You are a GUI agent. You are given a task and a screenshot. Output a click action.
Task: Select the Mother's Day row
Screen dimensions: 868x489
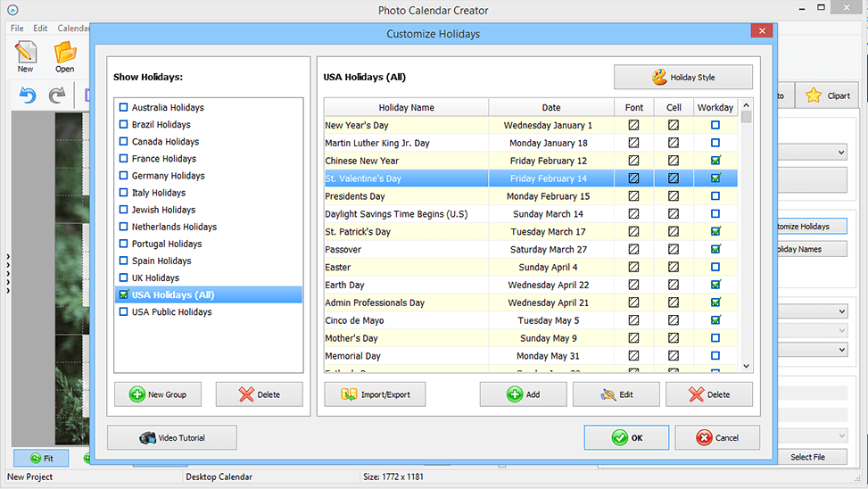(x=406, y=338)
